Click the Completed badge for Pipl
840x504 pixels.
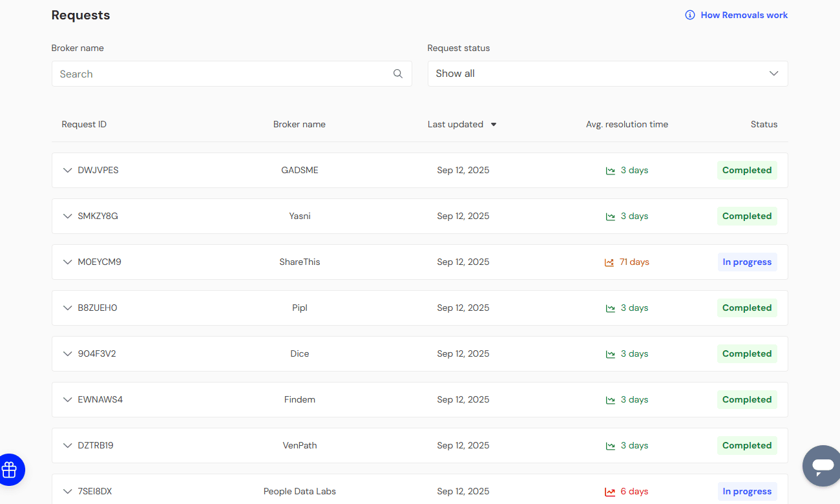coord(747,308)
